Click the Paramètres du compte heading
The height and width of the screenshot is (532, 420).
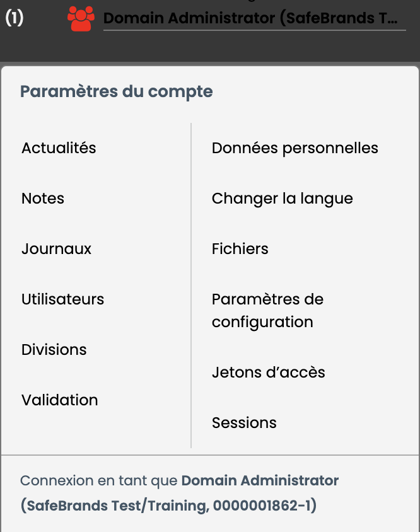117,91
